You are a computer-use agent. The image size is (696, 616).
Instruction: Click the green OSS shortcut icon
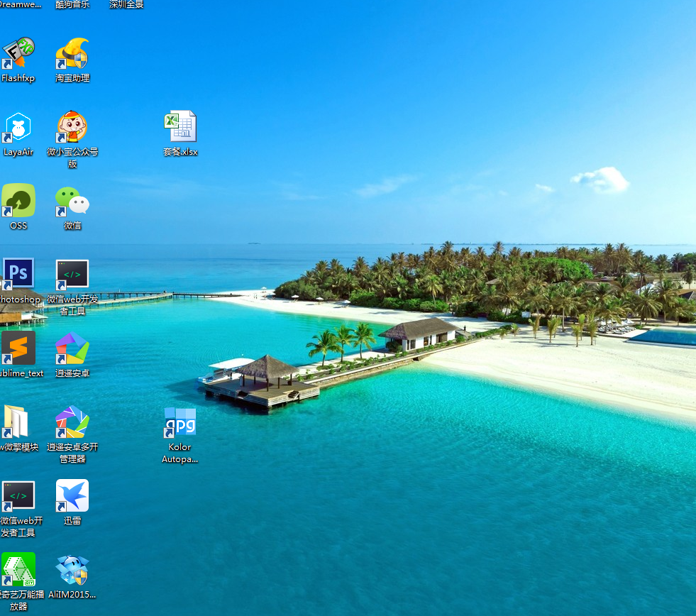click(18, 202)
